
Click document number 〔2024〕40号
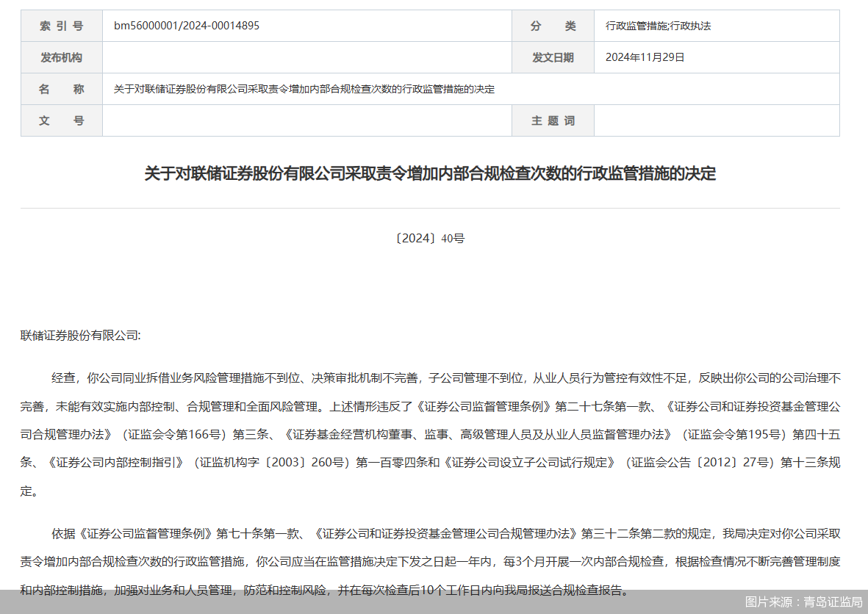pos(430,239)
